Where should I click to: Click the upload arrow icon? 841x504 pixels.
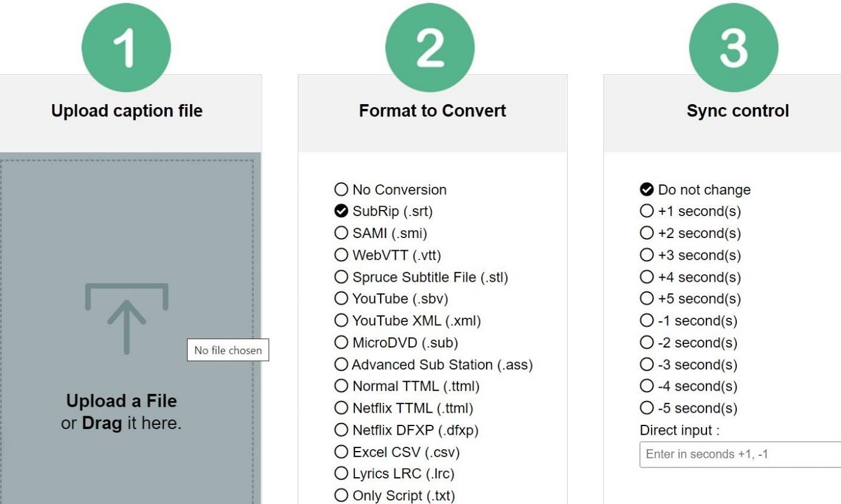pos(127,318)
